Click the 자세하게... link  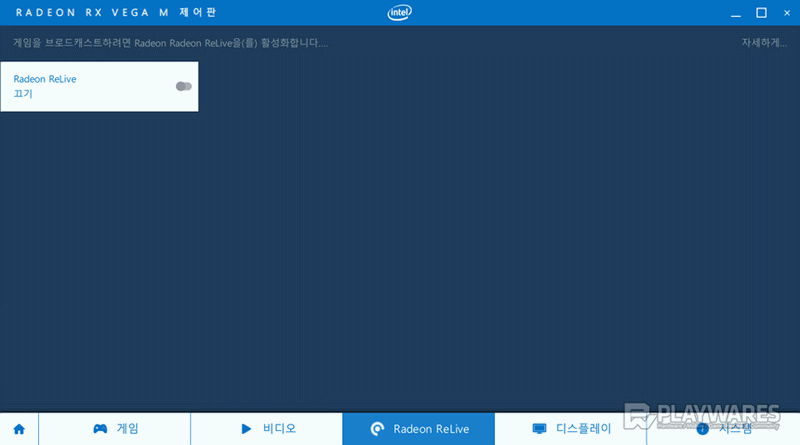(x=762, y=44)
